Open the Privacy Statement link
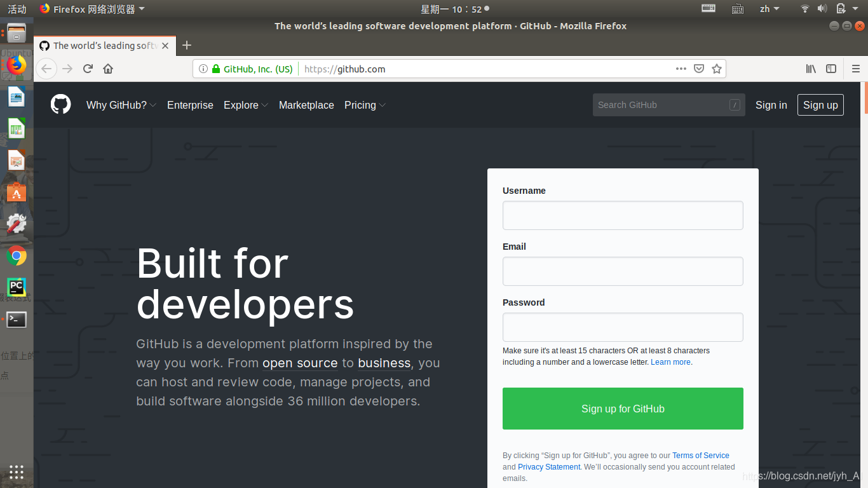This screenshot has height=488, width=868. click(x=549, y=467)
